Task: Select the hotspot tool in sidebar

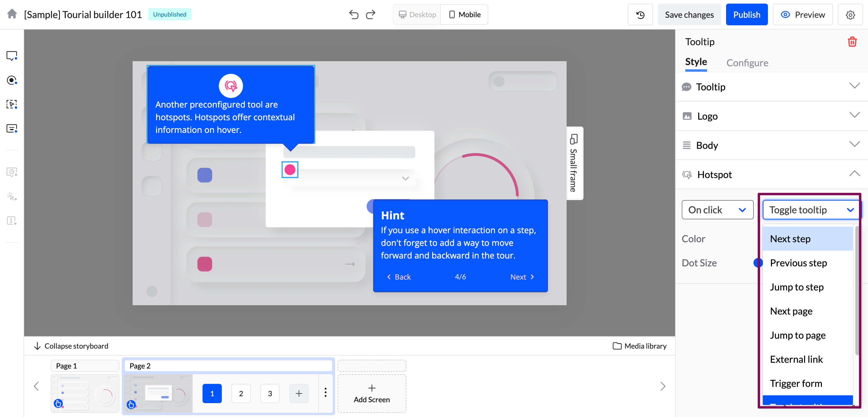Action: [12, 80]
